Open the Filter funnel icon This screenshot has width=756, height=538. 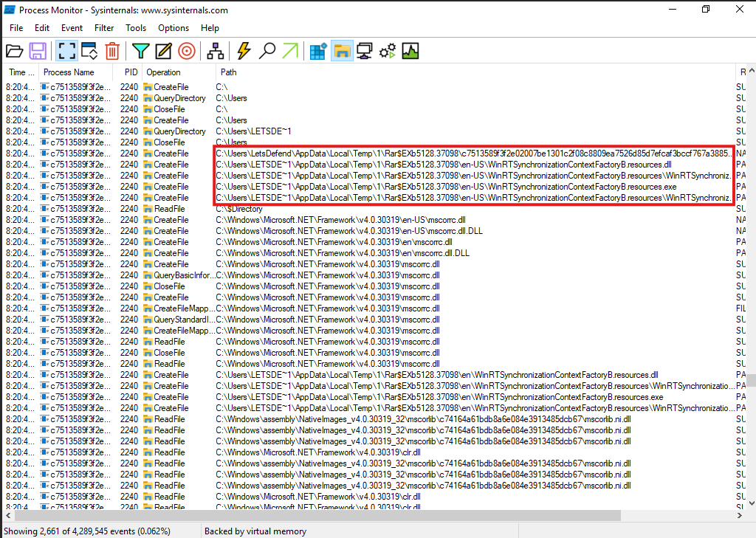coord(141,51)
